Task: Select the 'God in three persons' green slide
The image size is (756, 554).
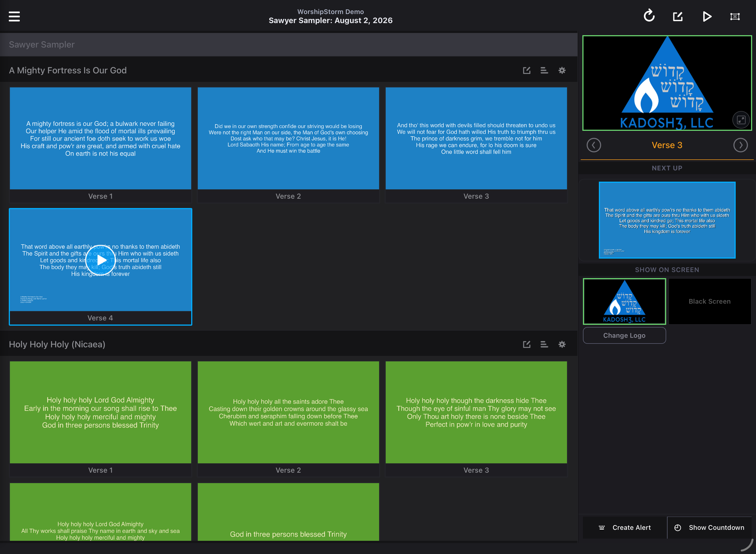Action: pyautogui.click(x=288, y=512)
